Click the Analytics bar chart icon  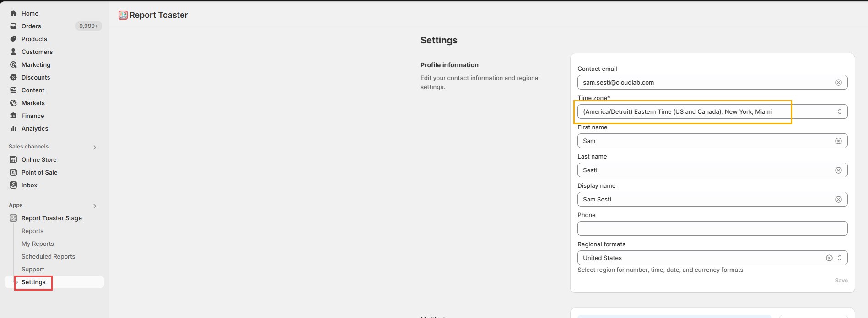13,128
